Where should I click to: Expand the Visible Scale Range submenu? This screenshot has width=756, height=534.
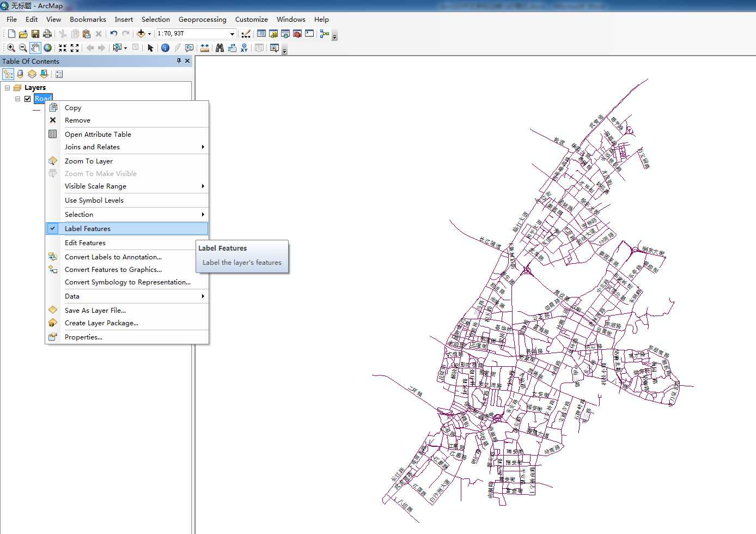pyautogui.click(x=127, y=186)
